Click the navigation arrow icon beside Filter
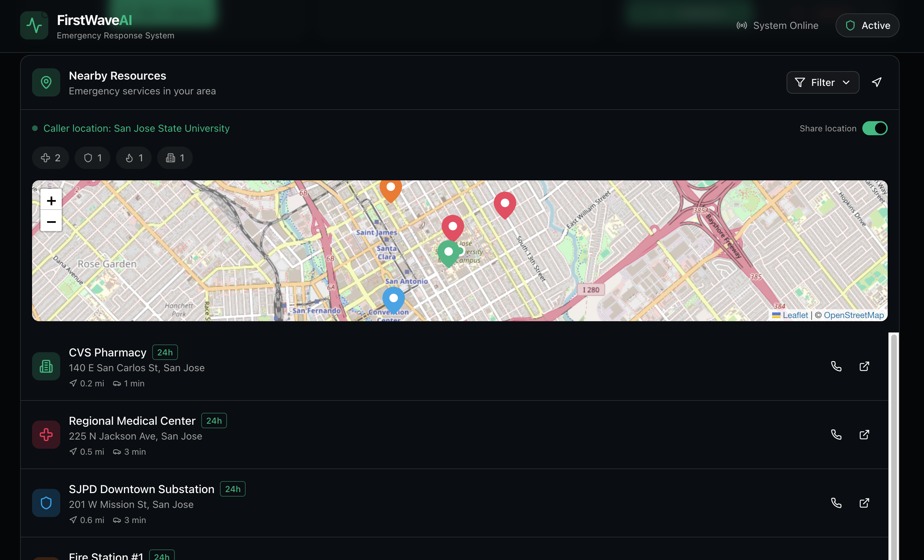Viewport: 924px width, 560px height. tap(876, 82)
